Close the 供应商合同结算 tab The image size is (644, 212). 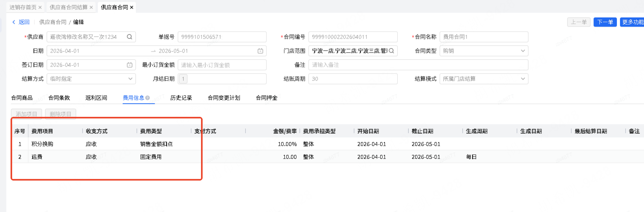91,7
